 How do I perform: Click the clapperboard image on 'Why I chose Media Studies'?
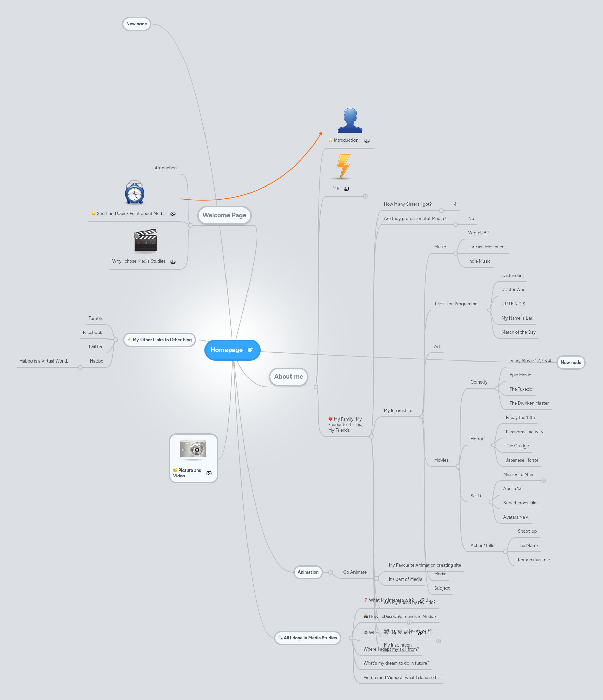click(x=146, y=241)
